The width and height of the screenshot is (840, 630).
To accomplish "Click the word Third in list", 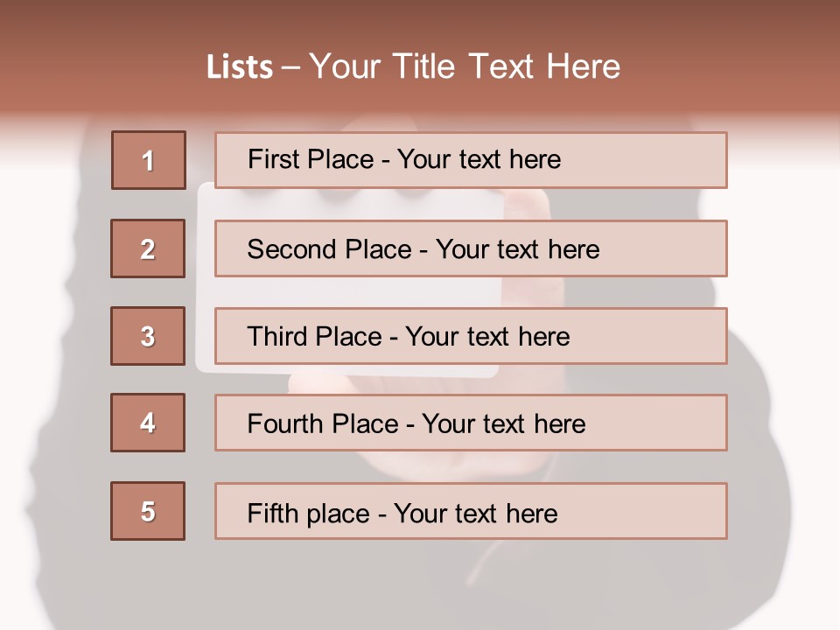I will [277, 337].
